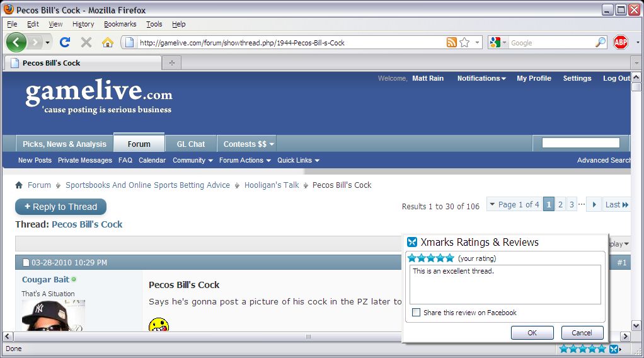The image size is (644, 358).
Task: Open the Page 1 of 4 dropdown
Action: [x=514, y=204]
